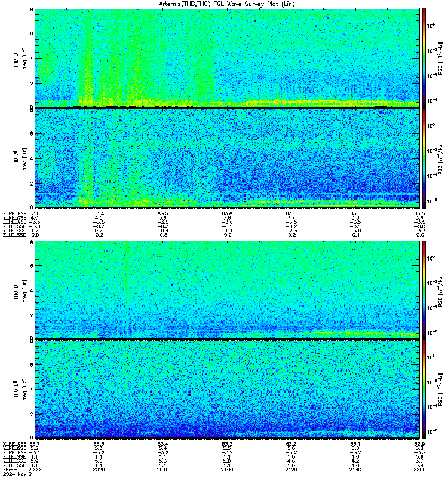Click the plot title "Artemis(THB,THC) FGL Wave Survey Plot (Lin)"

pyautogui.click(x=227, y=4)
